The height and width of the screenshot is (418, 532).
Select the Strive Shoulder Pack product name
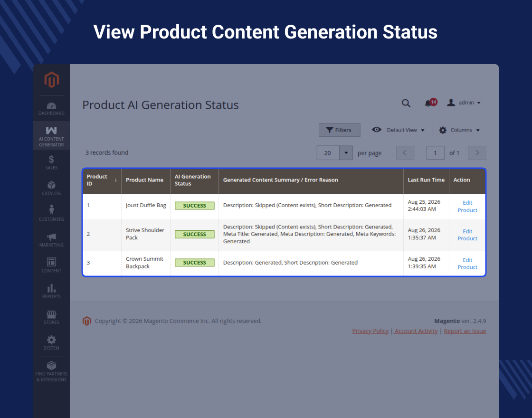145,234
